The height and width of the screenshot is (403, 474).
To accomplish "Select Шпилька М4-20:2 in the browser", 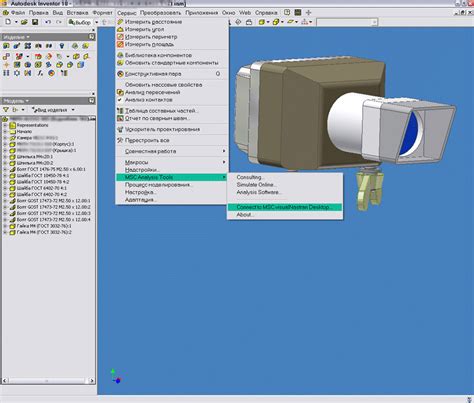I will [35, 163].
